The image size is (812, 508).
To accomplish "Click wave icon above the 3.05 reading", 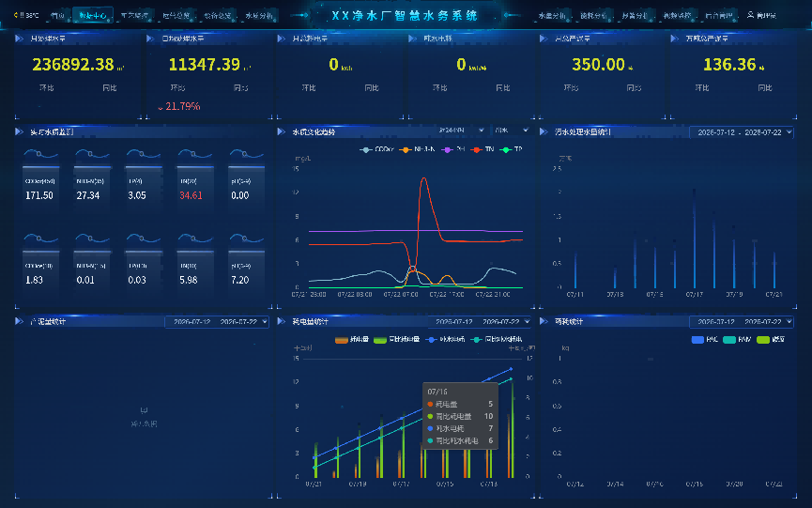I will point(144,154).
